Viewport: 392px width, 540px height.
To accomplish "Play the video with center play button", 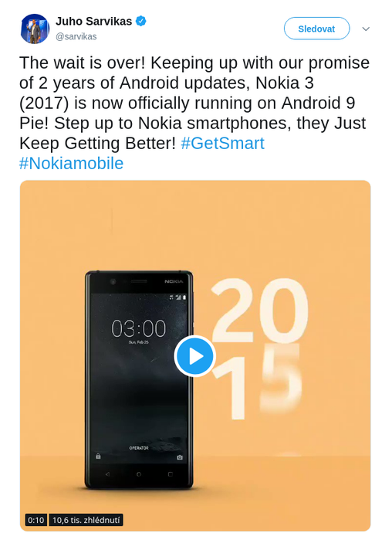I will (x=195, y=356).
